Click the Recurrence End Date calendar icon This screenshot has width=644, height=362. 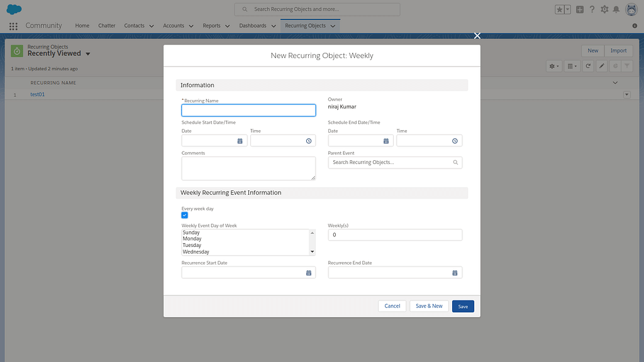(455, 273)
